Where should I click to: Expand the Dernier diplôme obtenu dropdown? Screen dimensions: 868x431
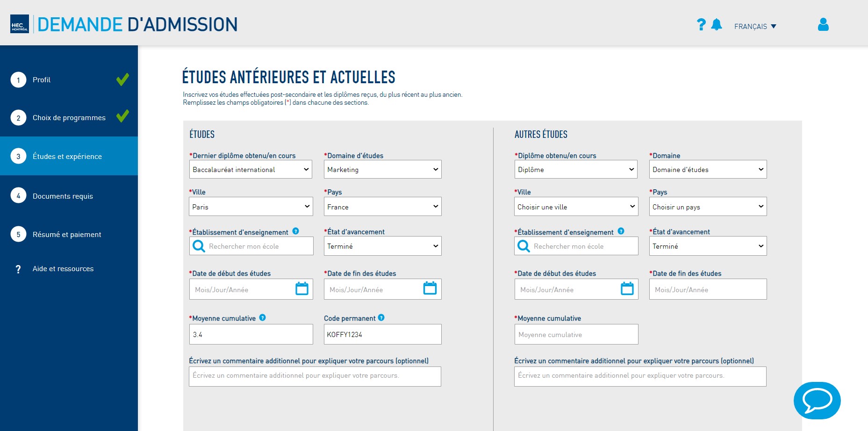point(251,170)
